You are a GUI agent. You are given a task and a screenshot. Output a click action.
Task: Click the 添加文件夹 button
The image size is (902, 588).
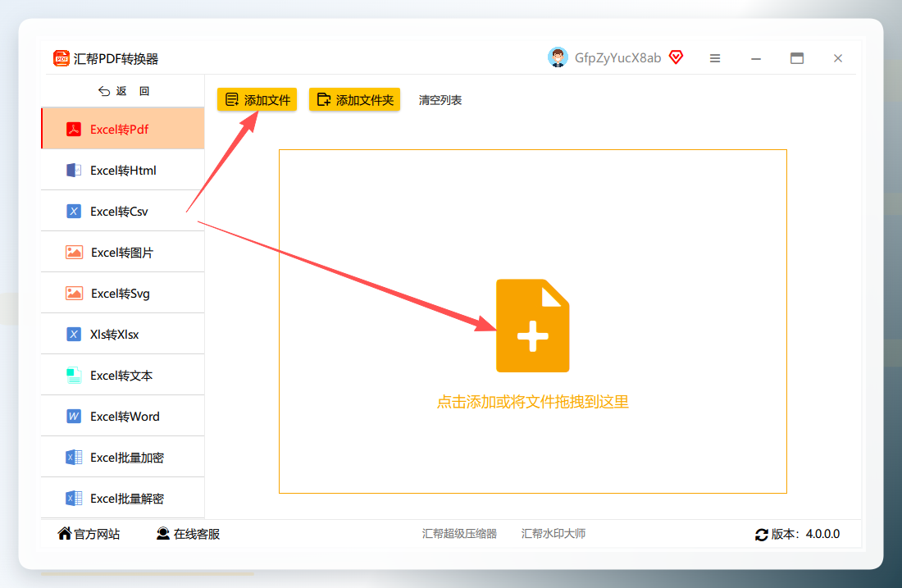354,99
